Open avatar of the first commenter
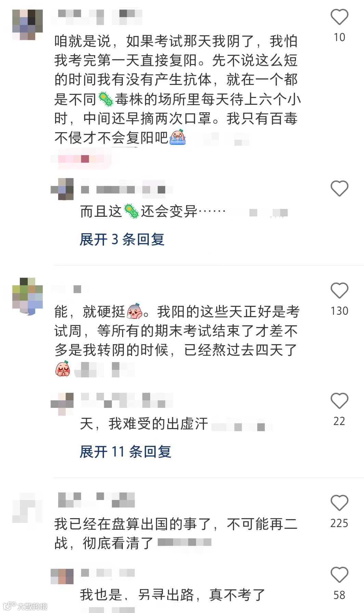Screen dimensions: 364x613 tap(27, 25)
